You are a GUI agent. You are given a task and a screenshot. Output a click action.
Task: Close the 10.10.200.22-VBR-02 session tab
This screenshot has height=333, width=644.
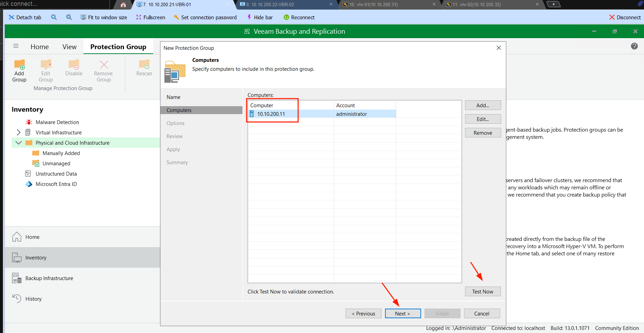[331, 4]
